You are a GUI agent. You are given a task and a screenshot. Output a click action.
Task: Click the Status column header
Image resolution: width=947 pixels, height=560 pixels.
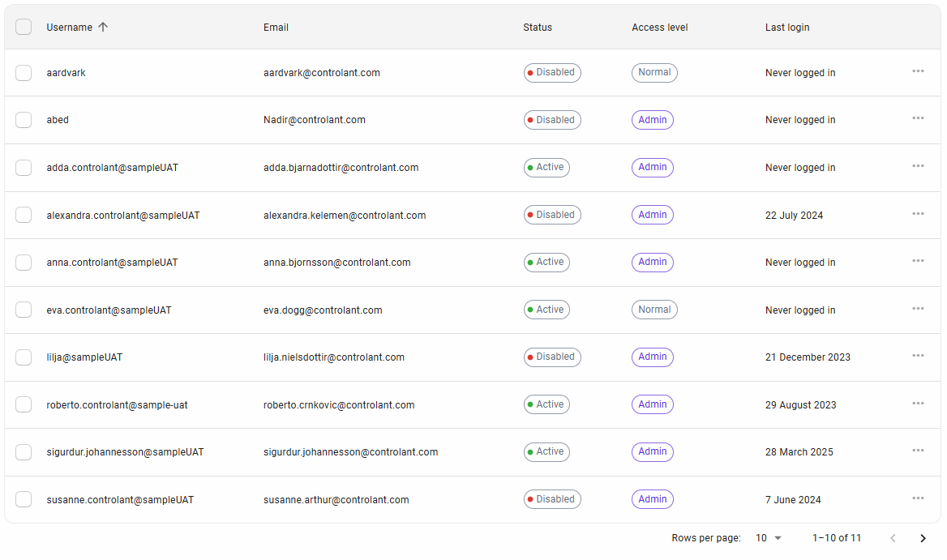pos(538,28)
